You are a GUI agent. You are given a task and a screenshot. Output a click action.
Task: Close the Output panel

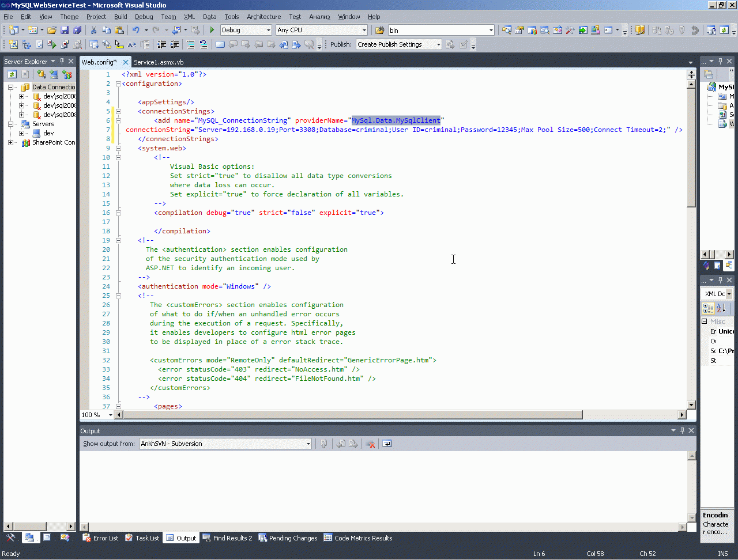(692, 430)
